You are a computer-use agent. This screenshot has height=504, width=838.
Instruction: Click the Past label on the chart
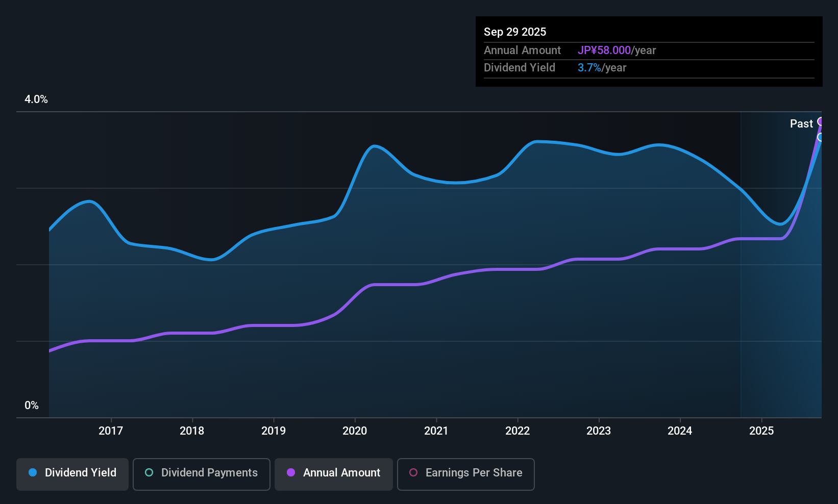coord(801,123)
